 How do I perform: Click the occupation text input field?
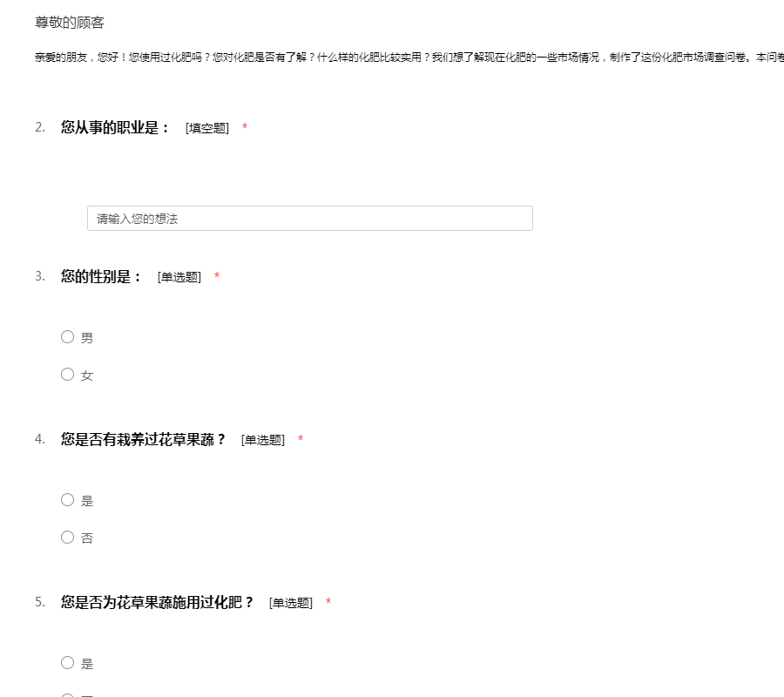(309, 219)
